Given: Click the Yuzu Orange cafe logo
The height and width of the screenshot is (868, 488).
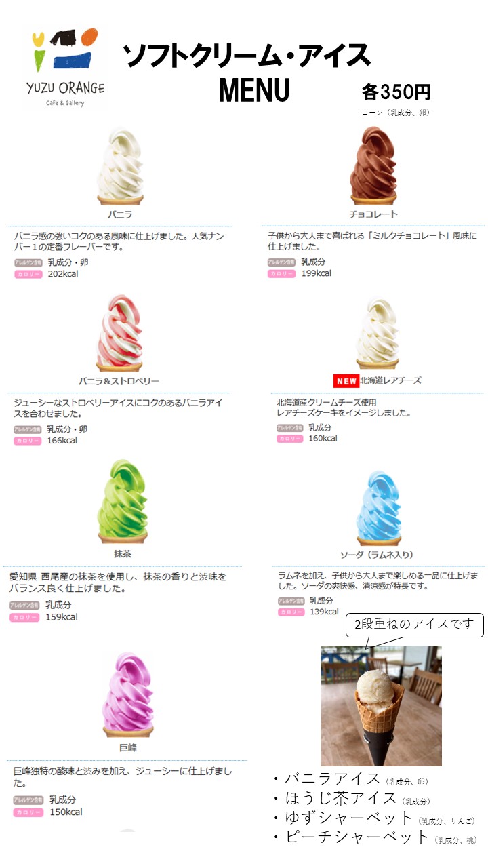Looking at the screenshot, I should [x=65, y=68].
